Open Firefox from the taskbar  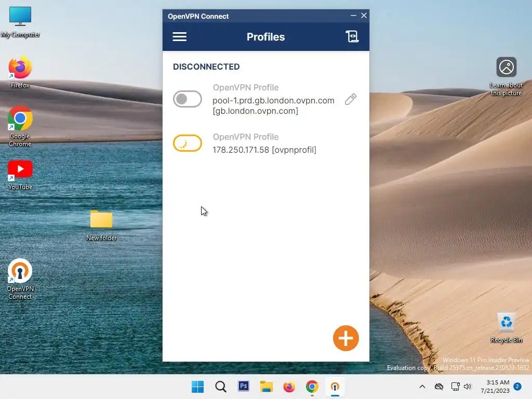coord(289,387)
